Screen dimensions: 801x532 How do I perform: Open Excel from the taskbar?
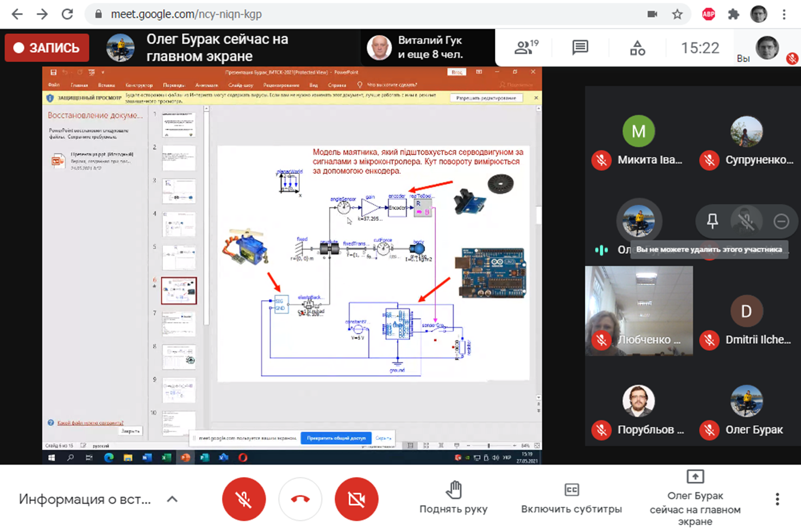pos(166,458)
